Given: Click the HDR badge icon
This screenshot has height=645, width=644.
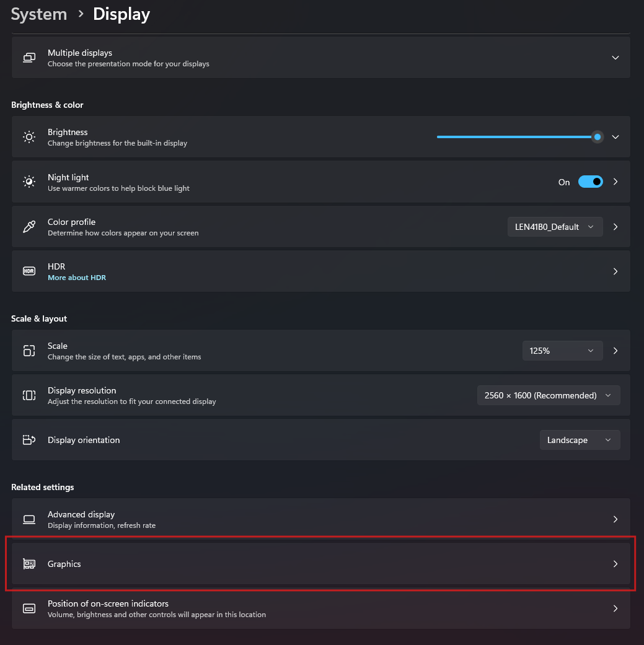Looking at the screenshot, I should pyautogui.click(x=29, y=271).
